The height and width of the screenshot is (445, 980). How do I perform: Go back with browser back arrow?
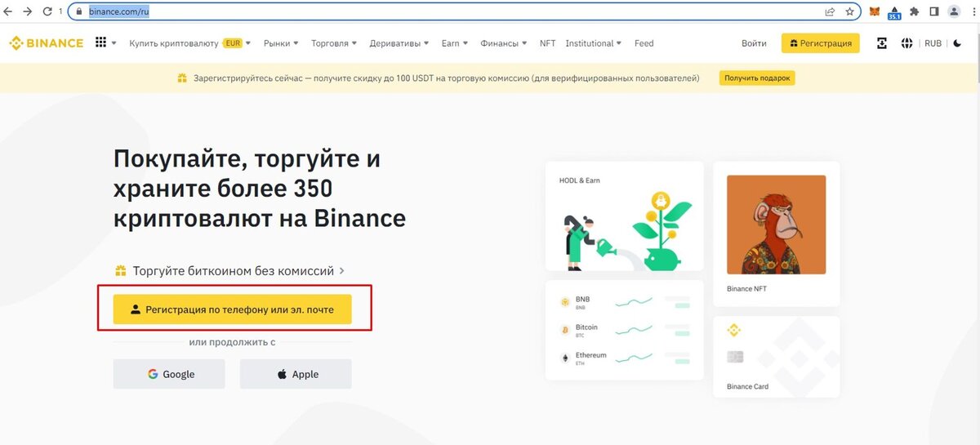tap(8, 11)
